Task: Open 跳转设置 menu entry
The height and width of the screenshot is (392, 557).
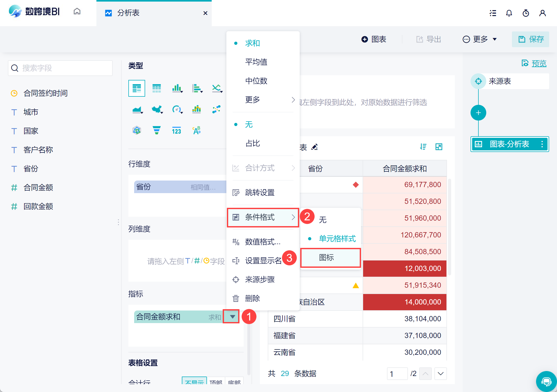Action: click(x=259, y=193)
